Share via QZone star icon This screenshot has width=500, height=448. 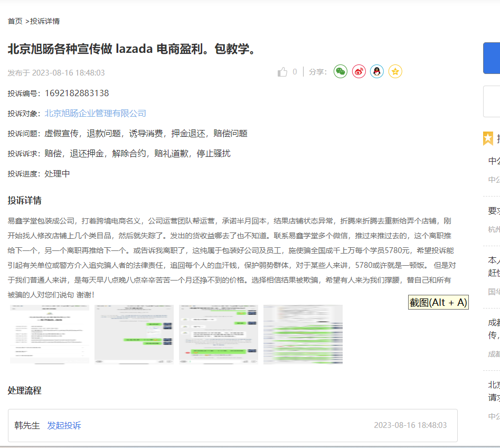pyautogui.click(x=395, y=71)
